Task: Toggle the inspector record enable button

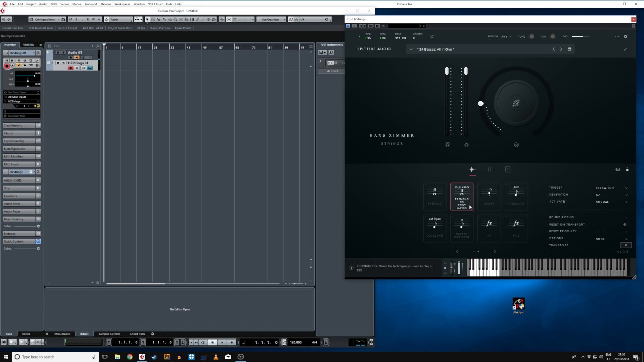Action: [x=7, y=66]
